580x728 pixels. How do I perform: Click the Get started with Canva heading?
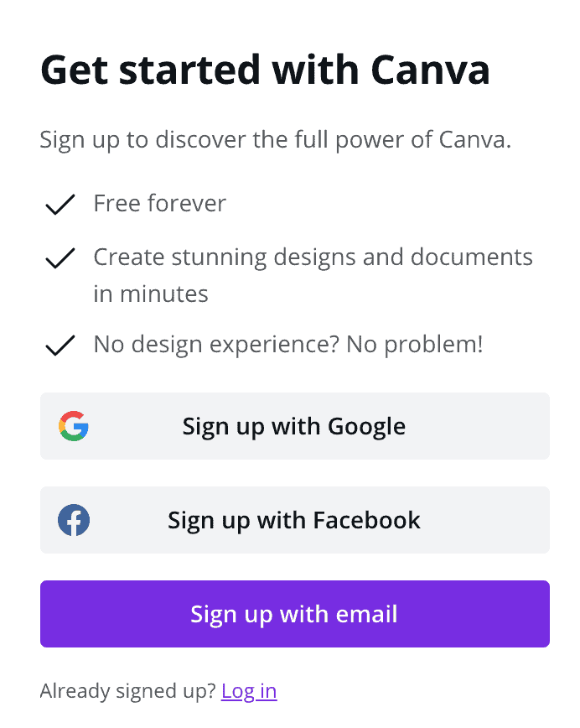[265, 70]
